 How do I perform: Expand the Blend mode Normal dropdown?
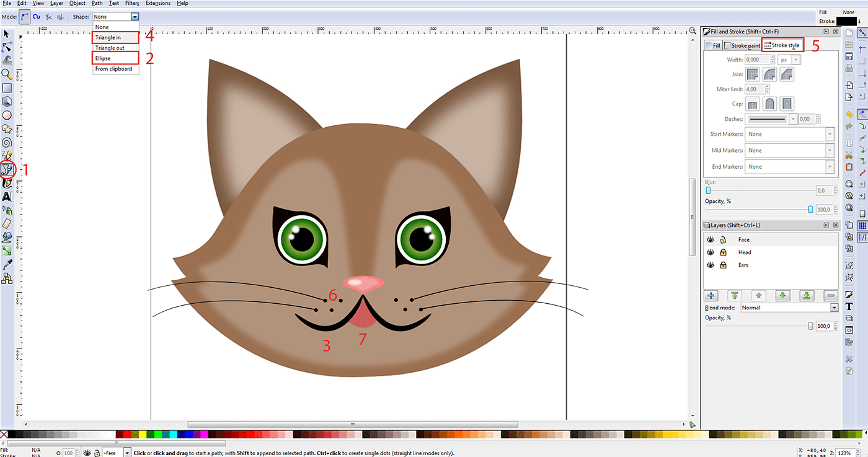click(789, 308)
